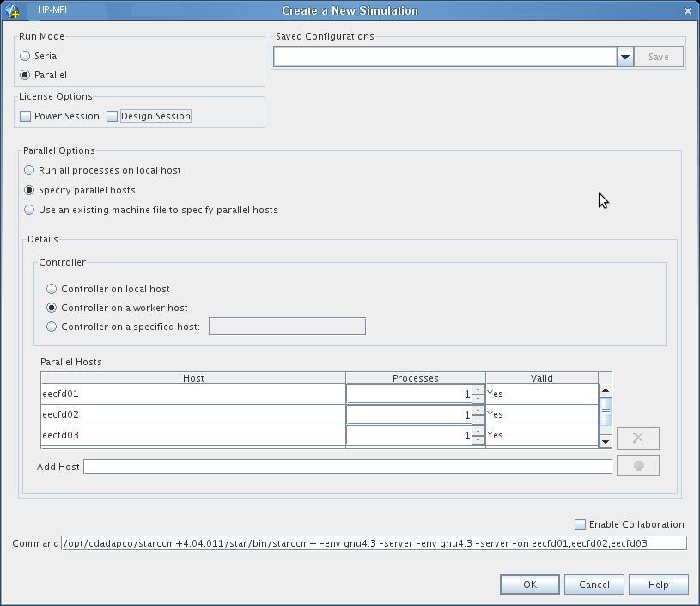Click the Command line text field

[x=369, y=542]
